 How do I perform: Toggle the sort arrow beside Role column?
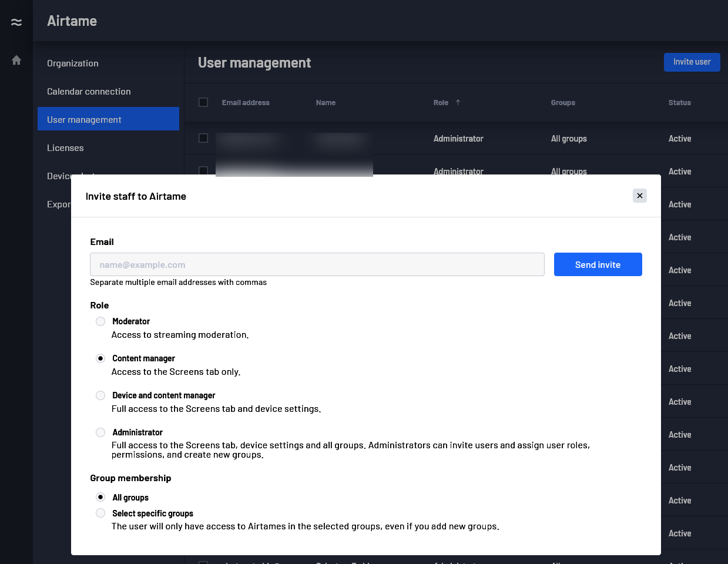point(458,102)
